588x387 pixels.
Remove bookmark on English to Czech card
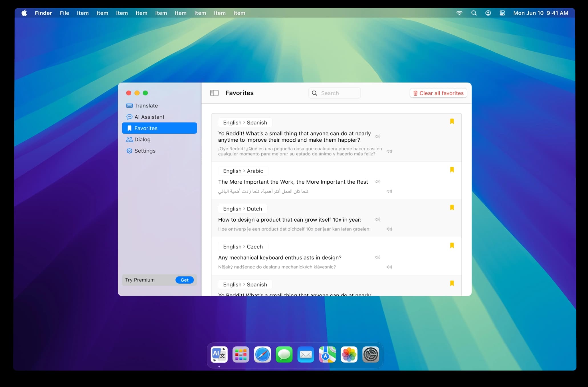452,246
